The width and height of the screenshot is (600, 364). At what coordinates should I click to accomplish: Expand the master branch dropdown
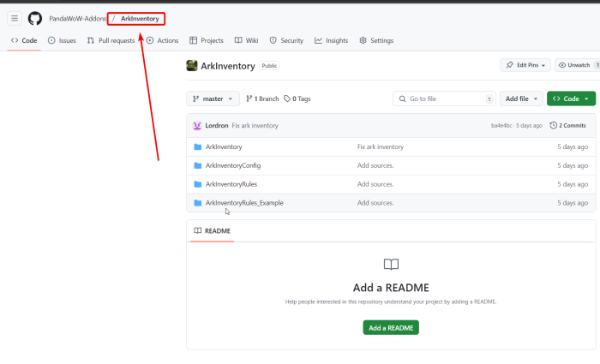pos(212,98)
